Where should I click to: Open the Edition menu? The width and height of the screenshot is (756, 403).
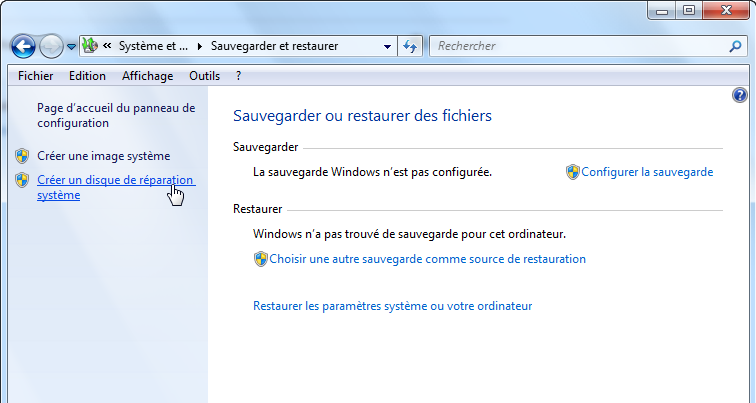(x=87, y=76)
